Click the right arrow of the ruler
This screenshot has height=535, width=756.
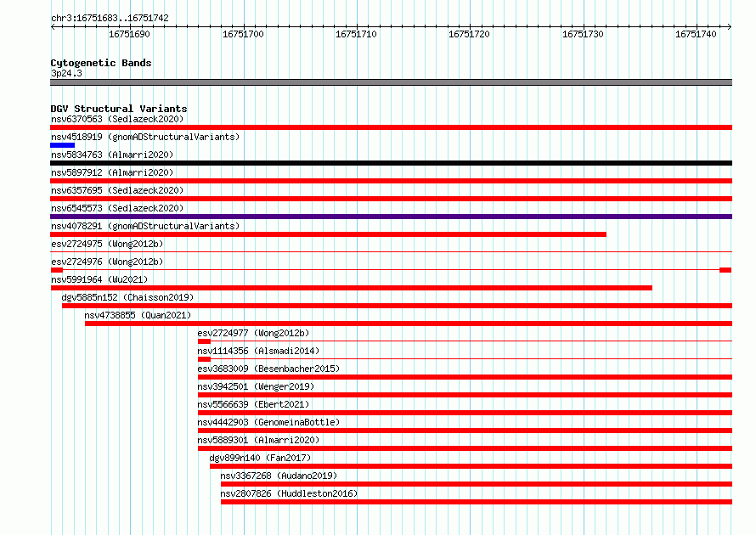click(730, 27)
